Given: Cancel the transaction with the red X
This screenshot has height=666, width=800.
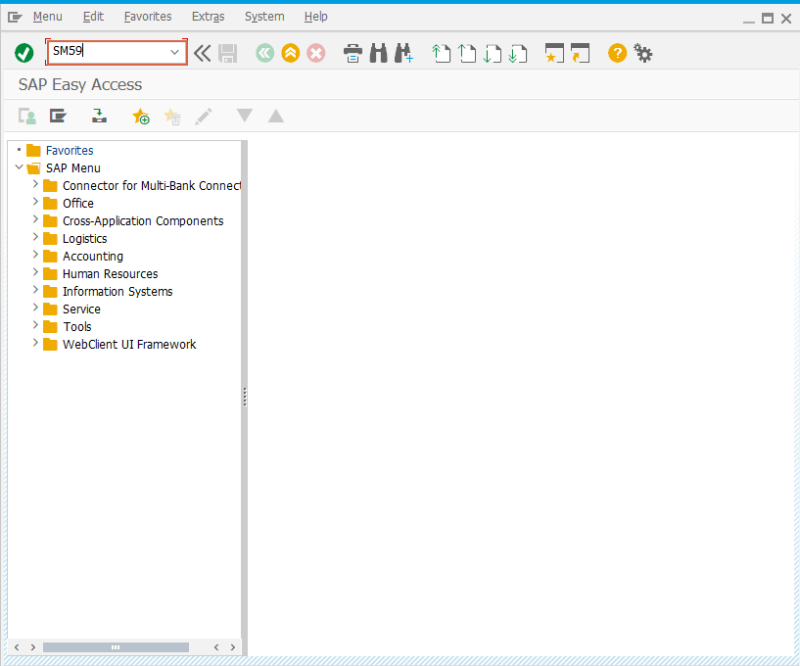Looking at the screenshot, I should 316,53.
